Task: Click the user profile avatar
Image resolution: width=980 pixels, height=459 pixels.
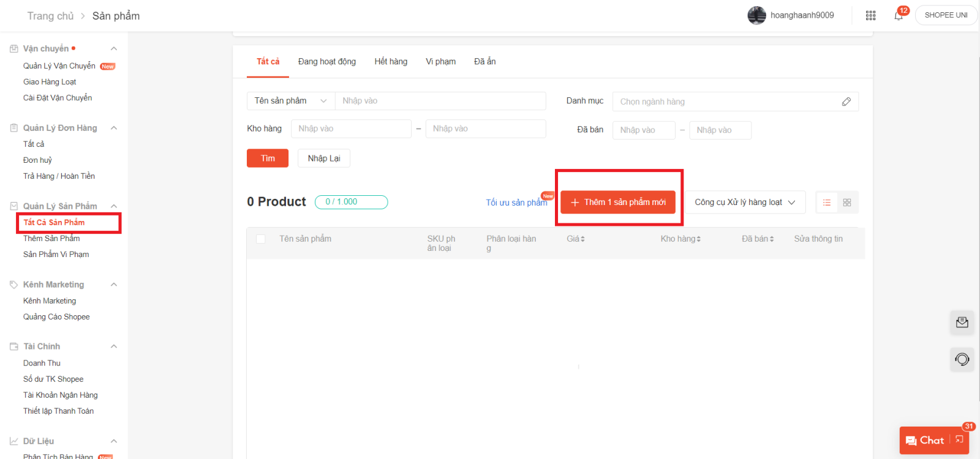Action: coord(756,15)
